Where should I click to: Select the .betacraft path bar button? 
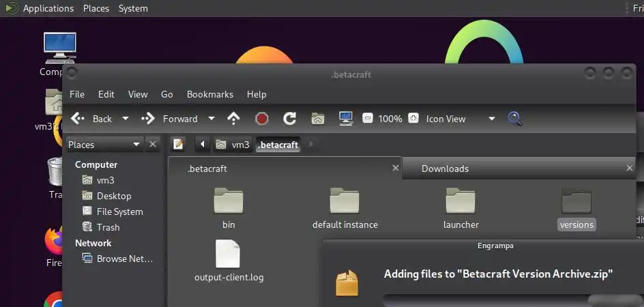coord(278,145)
